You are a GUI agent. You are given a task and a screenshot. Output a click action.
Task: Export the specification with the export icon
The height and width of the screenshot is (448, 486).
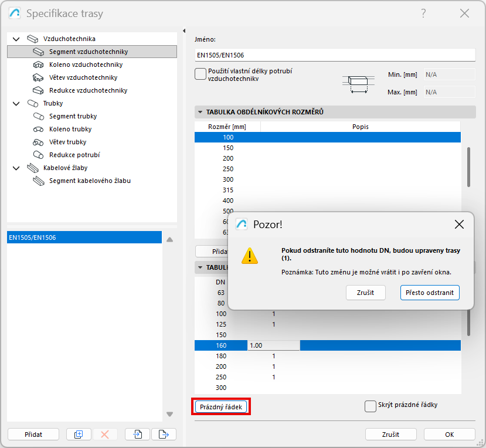tap(164, 435)
